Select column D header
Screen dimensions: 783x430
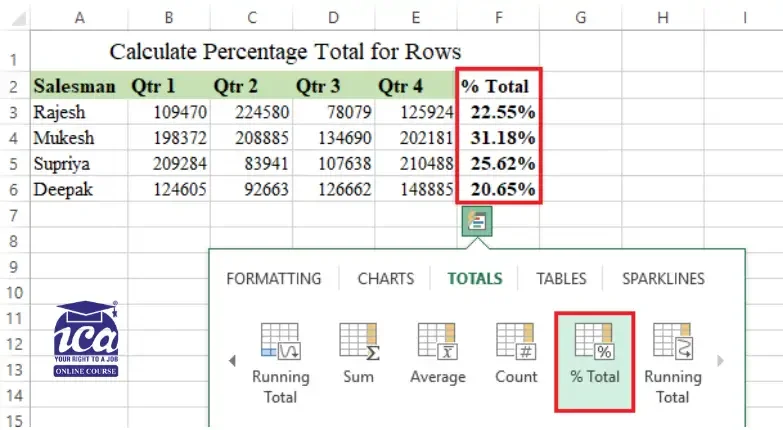point(334,18)
